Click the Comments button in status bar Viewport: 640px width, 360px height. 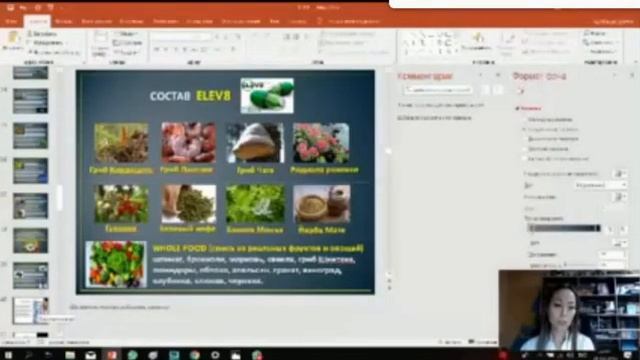point(482,342)
